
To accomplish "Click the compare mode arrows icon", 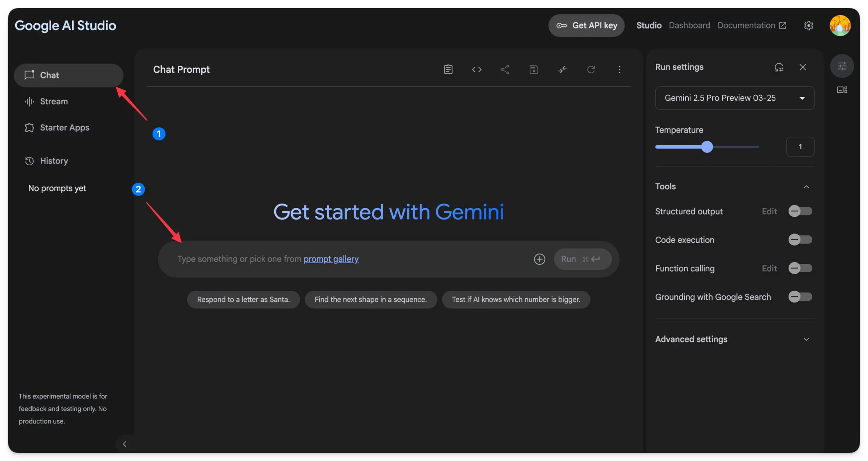I will point(562,69).
